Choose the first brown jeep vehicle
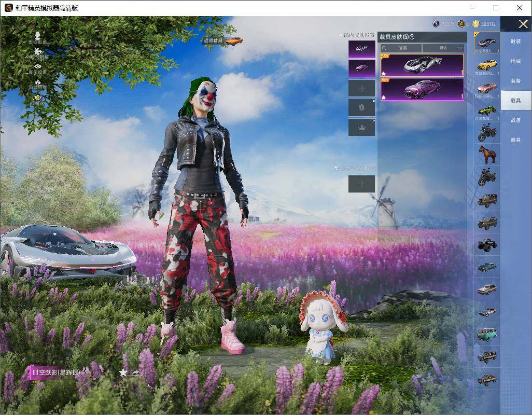532x415 pixels. coord(487,200)
